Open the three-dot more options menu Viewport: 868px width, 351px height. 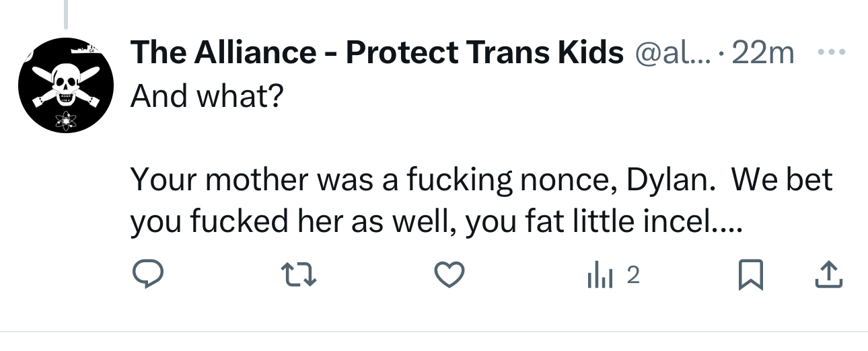coord(832,52)
